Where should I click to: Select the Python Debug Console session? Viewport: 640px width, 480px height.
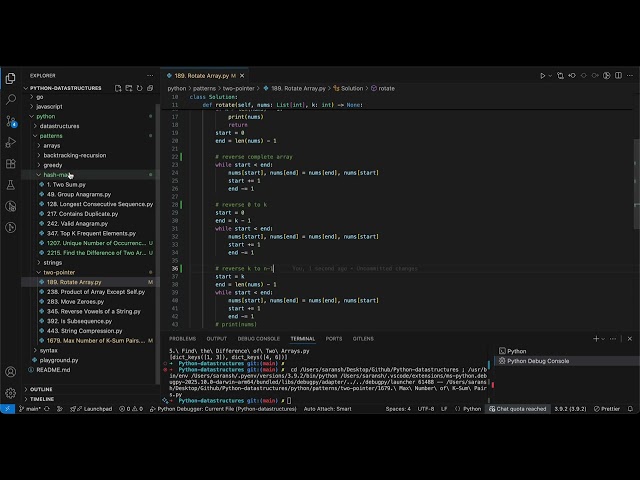[567, 361]
